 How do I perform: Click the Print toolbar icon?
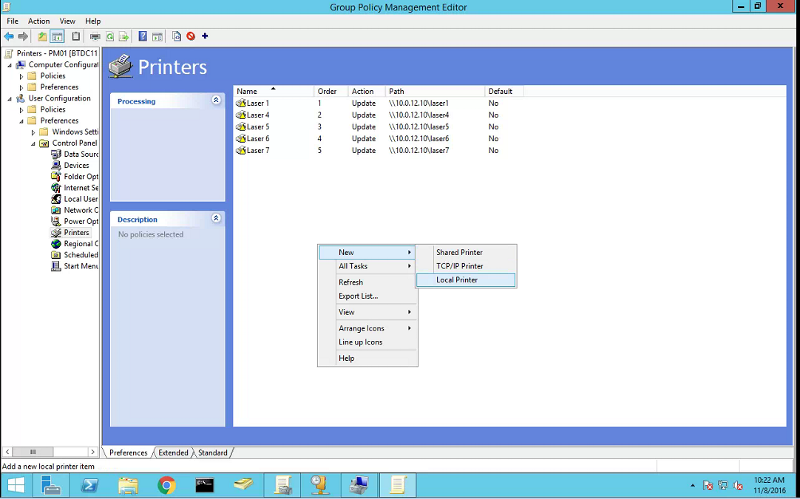coord(95,36)
